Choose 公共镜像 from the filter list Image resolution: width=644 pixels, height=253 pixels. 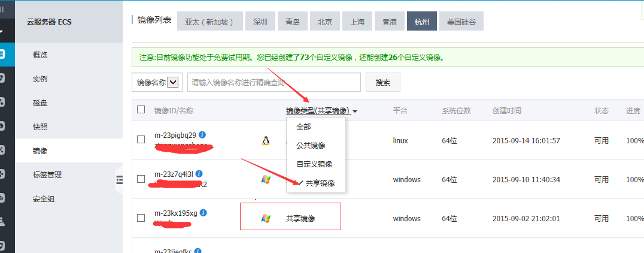[x=311, y=146]
